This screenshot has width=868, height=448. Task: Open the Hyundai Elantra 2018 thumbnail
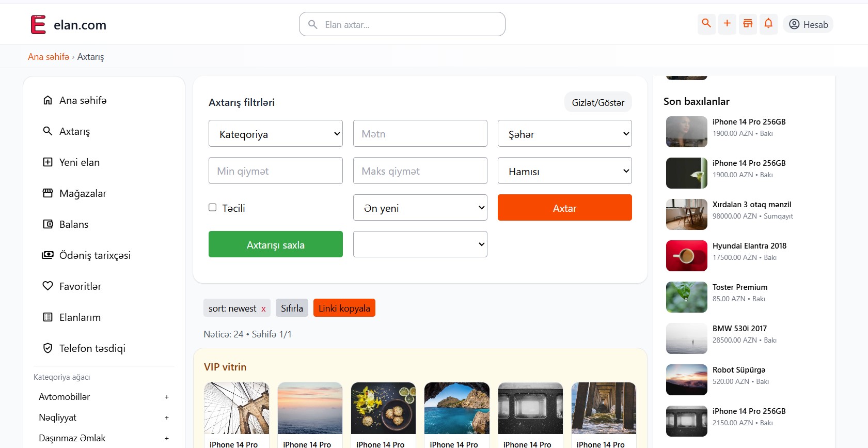point(686,256)
